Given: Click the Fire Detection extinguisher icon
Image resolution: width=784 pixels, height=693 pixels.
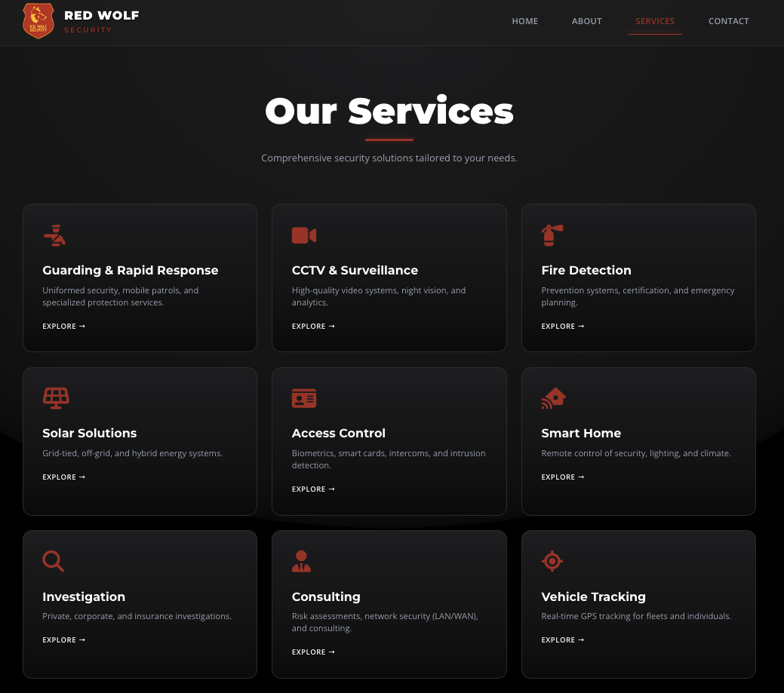Looking at the screenshot, I should tap(552, 235).
